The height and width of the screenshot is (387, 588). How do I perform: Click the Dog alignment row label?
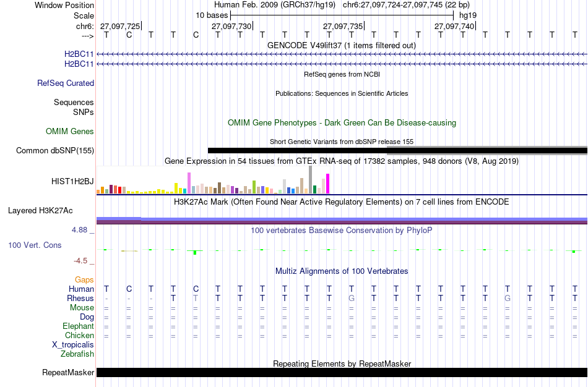pyautogui.click(x=87, y=317)
